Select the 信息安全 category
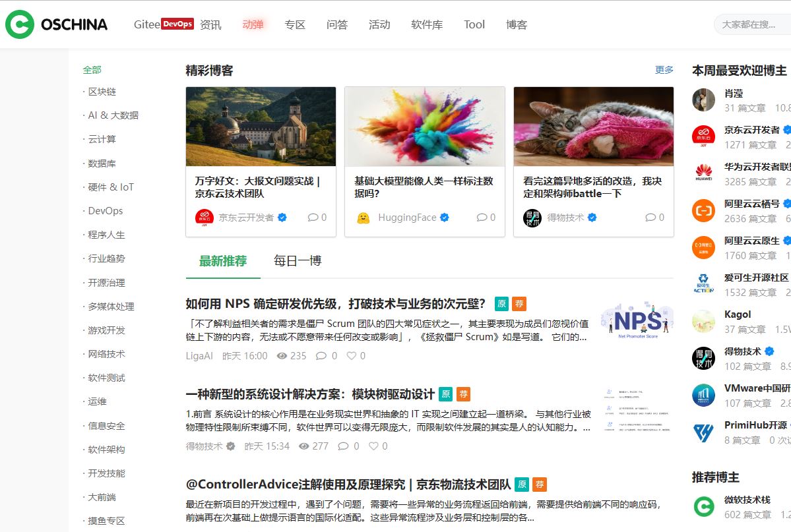 (106, 426)
